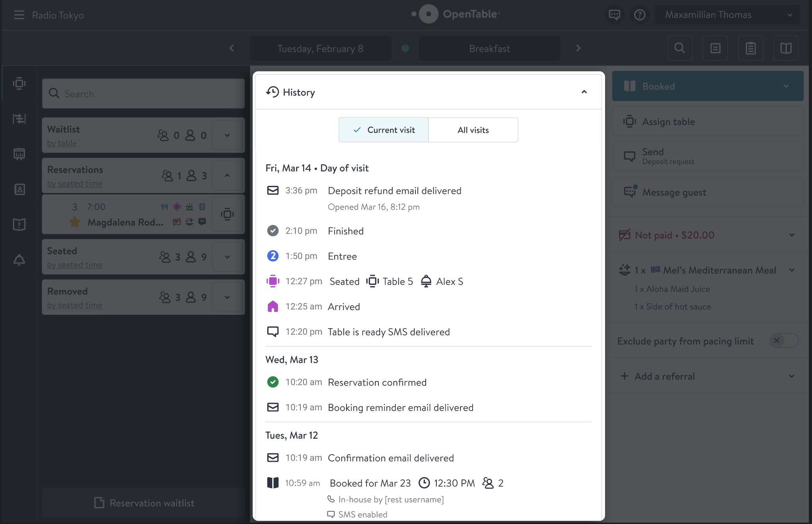Open the clipboard toolbar icon
The width and height of the screenshot is (812, 524).
[751, 48]
